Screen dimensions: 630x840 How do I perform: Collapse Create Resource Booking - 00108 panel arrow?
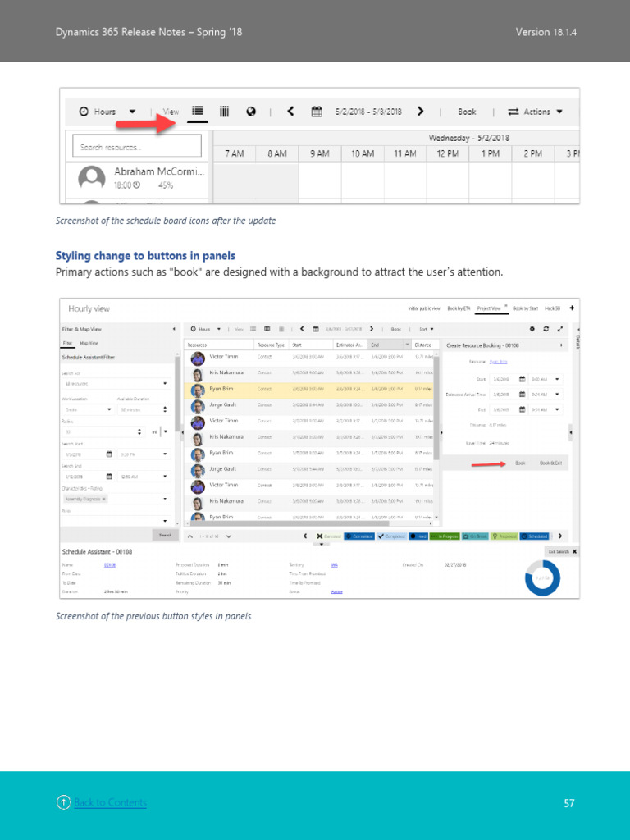click(x=561, y=345)
